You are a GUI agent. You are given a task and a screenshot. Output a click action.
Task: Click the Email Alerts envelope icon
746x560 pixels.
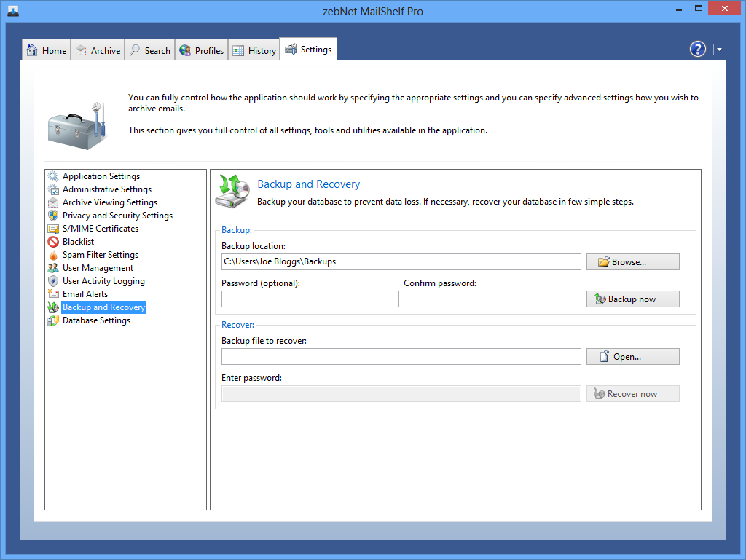coord(53,294)
